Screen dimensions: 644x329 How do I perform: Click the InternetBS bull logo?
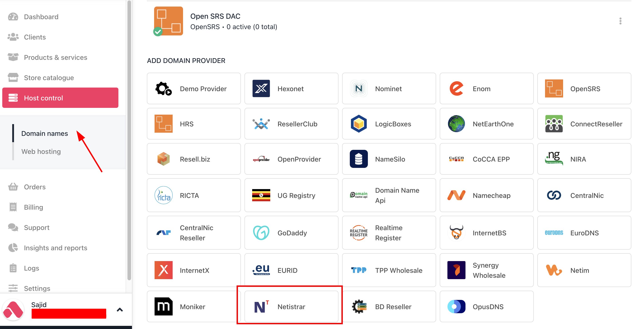click(456, 233)
